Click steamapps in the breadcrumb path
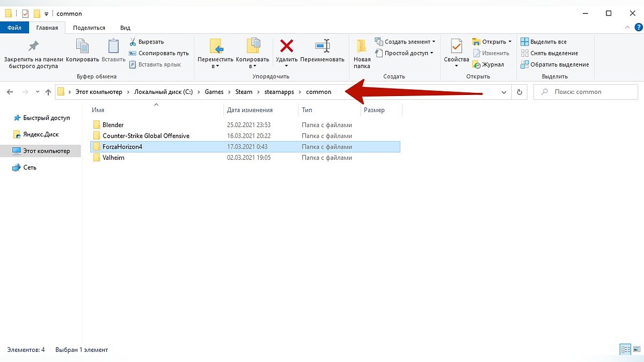The height and width of the screenshot is (362, 644). click(x=279, y=92)
